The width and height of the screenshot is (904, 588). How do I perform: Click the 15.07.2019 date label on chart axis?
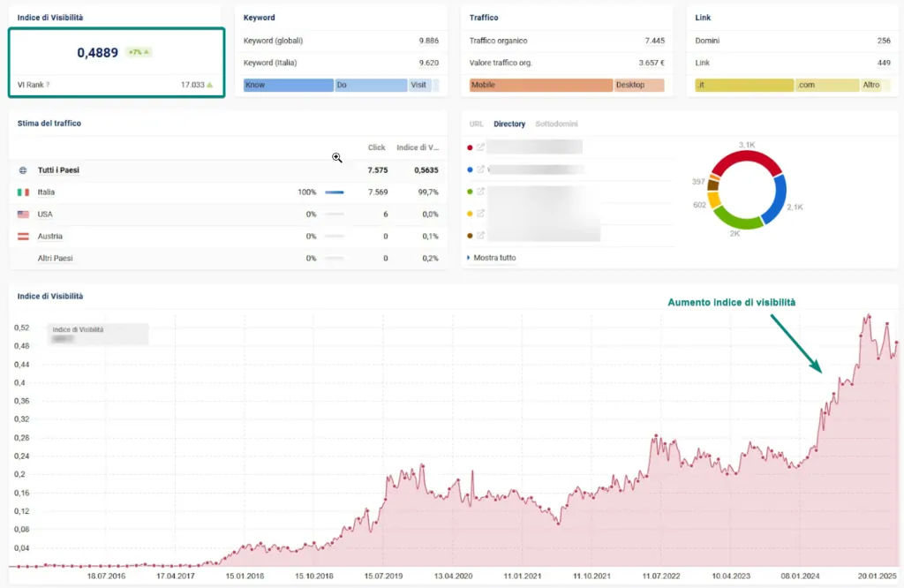pyautogui.click(x=383, y=576)
